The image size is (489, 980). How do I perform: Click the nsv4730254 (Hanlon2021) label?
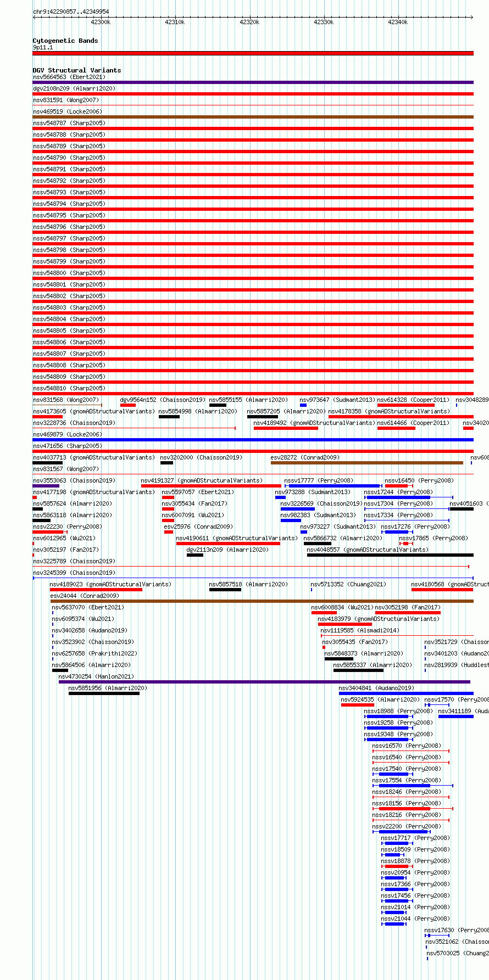[x=96, y=676]
